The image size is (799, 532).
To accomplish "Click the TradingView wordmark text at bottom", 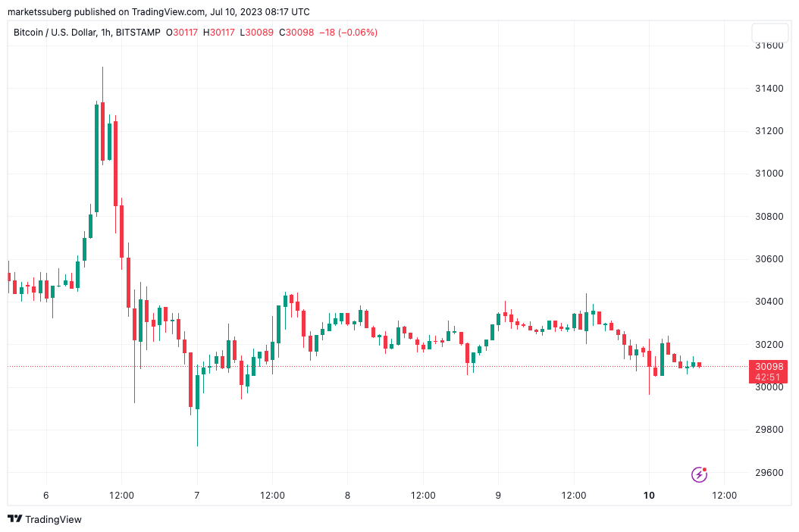I will click(x=53, y=519).
